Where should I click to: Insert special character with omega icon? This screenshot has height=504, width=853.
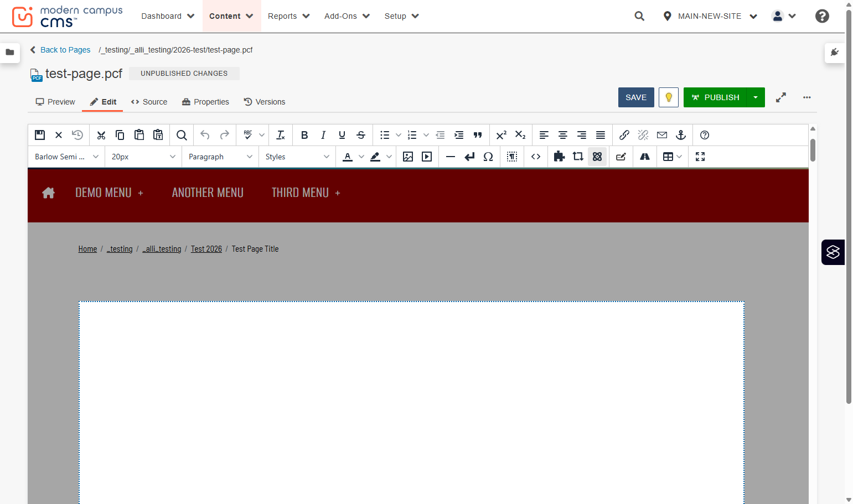point(488,157)
